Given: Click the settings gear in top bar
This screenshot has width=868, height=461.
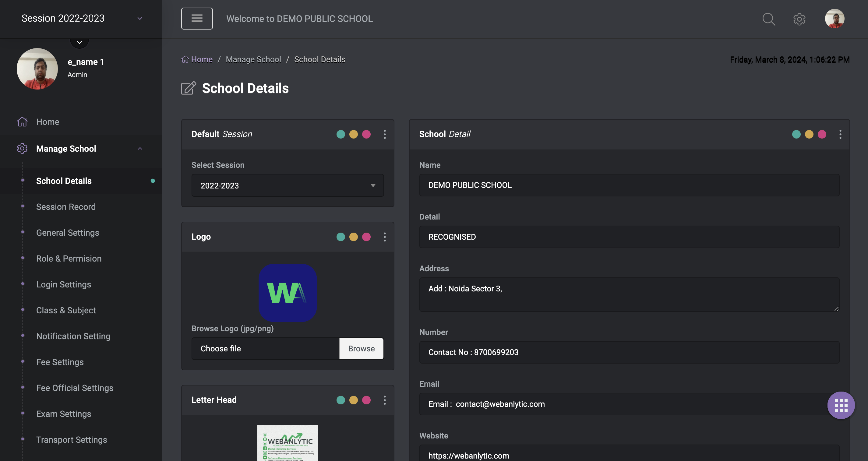Looking at the screenshot, I should pos(799,19).
